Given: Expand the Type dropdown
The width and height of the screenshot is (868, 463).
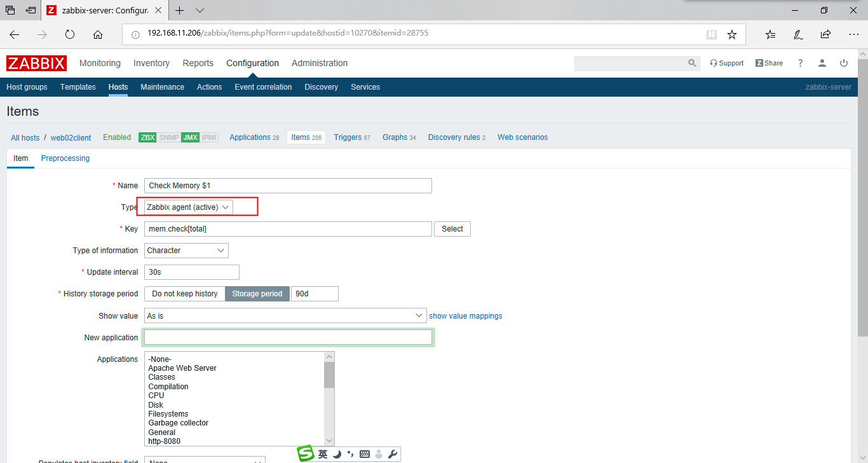Looking at the screenshot, I should click(189, 207).
